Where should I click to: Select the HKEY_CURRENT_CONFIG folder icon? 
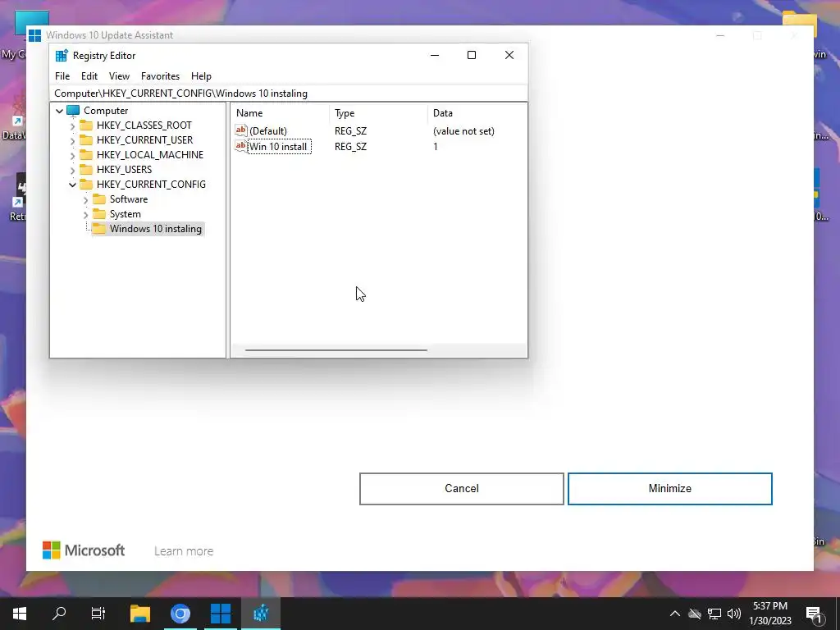pos(86,185)
